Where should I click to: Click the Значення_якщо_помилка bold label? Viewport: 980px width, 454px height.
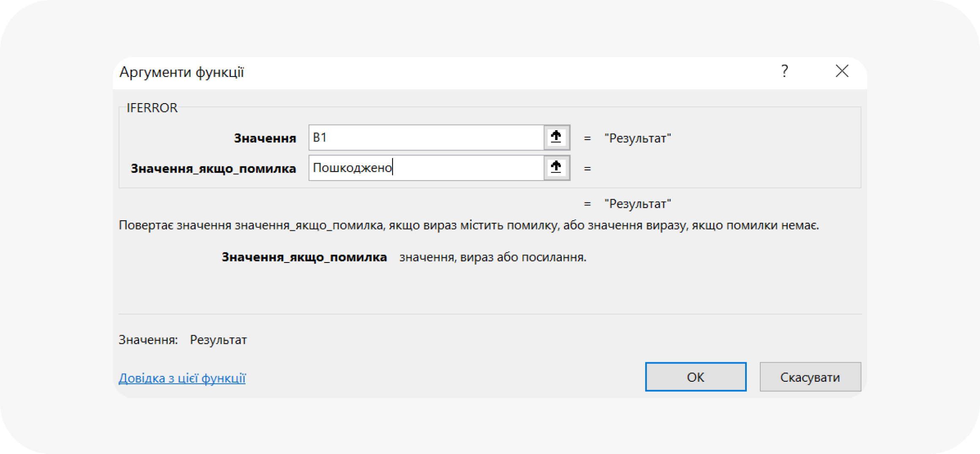tap(214, 168)
